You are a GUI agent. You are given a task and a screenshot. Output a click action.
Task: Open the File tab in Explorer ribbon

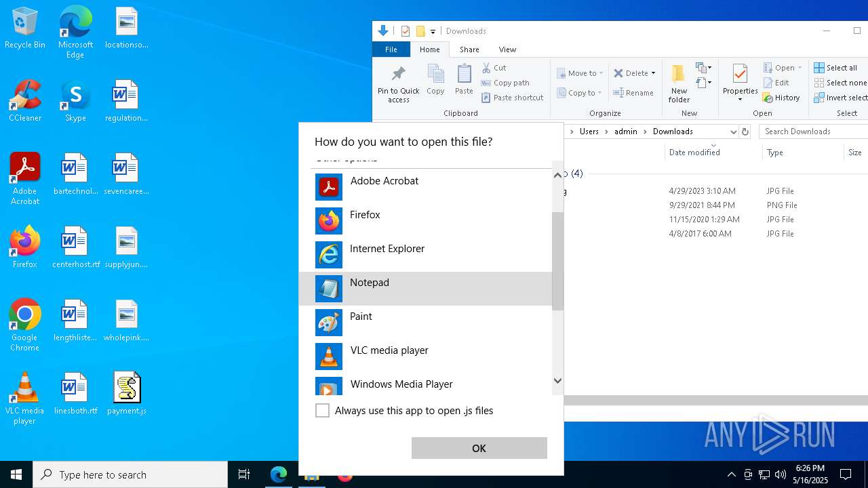(391, 49)
